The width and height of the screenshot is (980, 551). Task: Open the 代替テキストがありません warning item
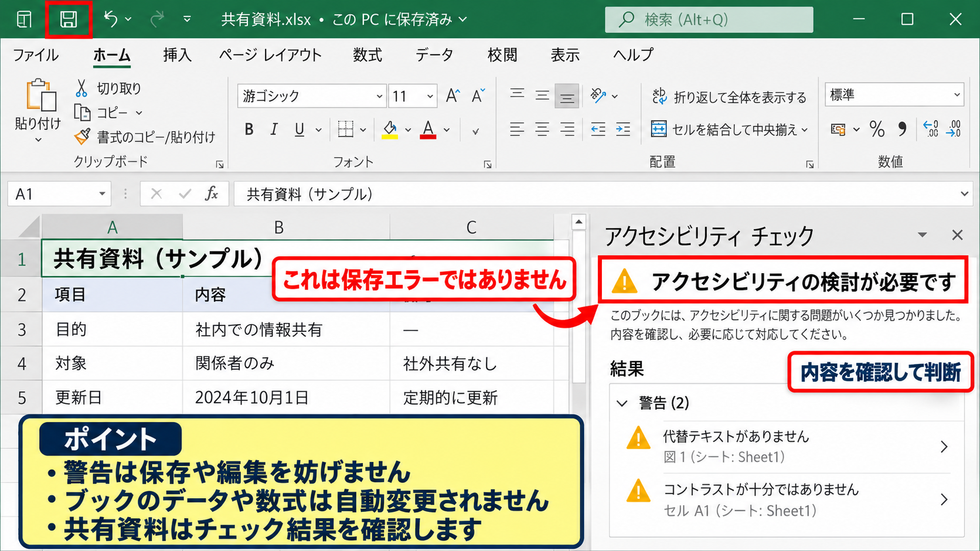(x=787, y=447)
